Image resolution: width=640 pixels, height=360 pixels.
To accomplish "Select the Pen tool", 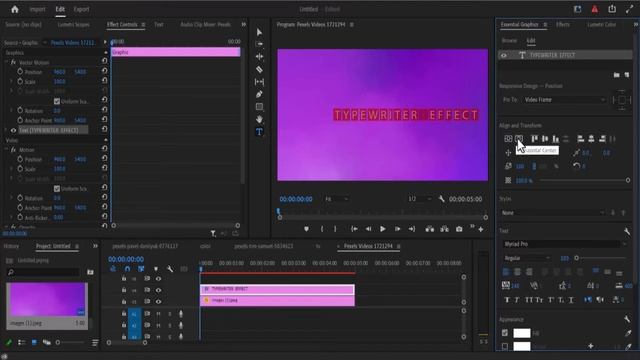I will pyautogui.click(x=259, y=94).
